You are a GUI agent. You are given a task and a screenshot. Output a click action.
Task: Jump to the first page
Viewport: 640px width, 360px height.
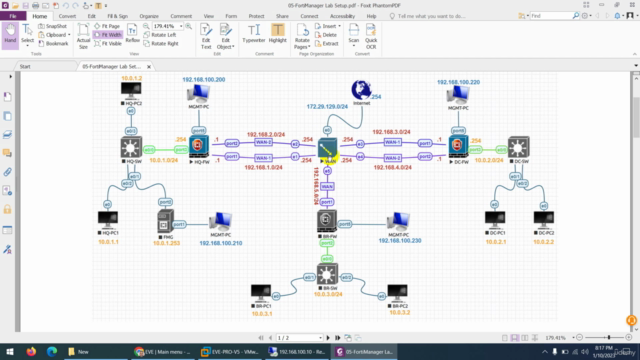(x=261, y=338)
